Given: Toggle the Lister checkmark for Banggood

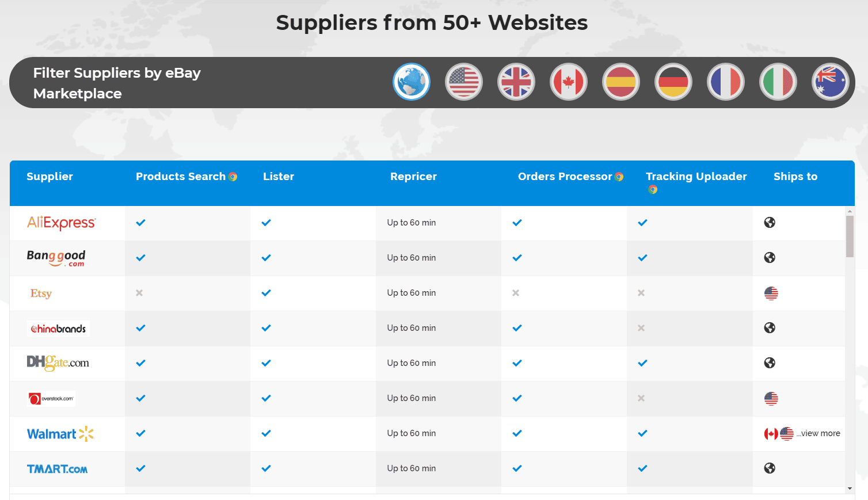Looking at the screenshot, I should tap(265, 258).
